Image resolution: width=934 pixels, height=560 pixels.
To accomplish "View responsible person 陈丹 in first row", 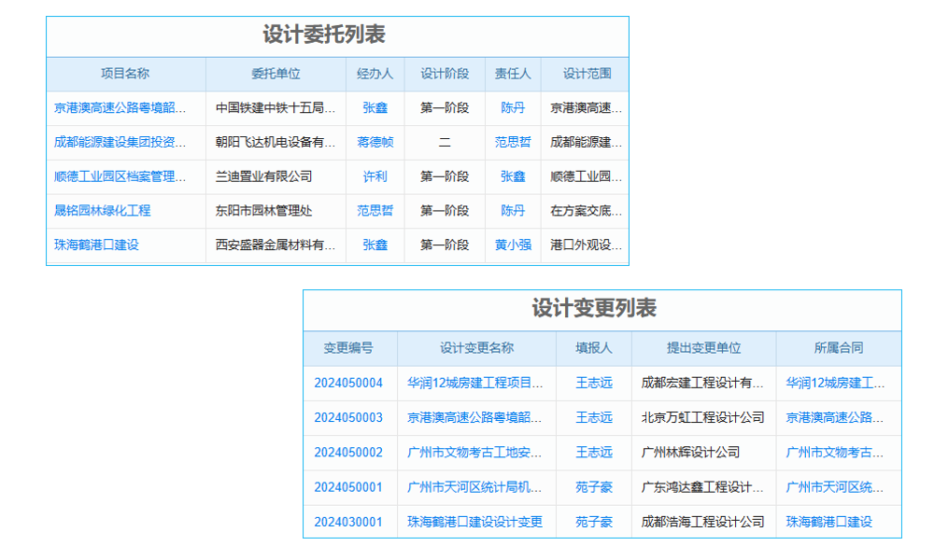I will (512, 107).
